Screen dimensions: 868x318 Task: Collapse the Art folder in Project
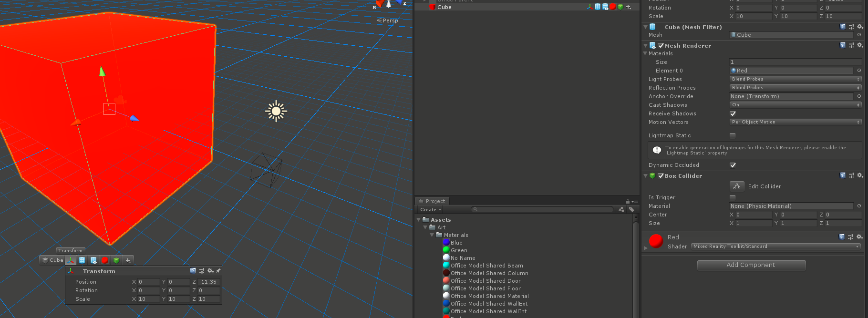[425, 227]
